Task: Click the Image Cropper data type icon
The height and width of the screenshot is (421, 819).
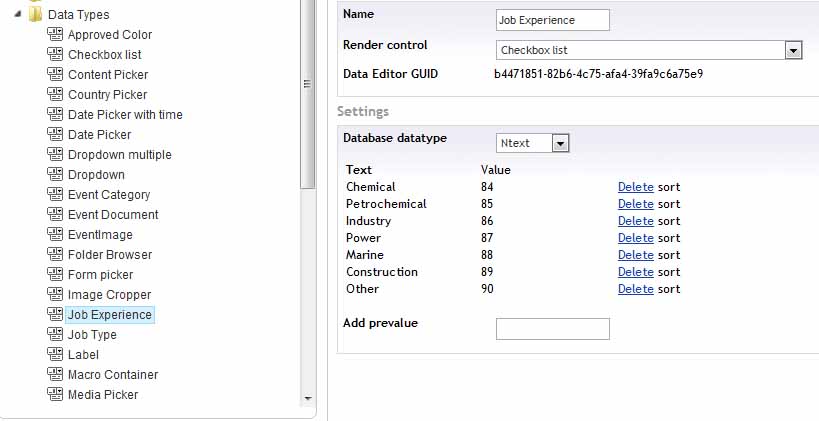Action: (x=55, y=295)
